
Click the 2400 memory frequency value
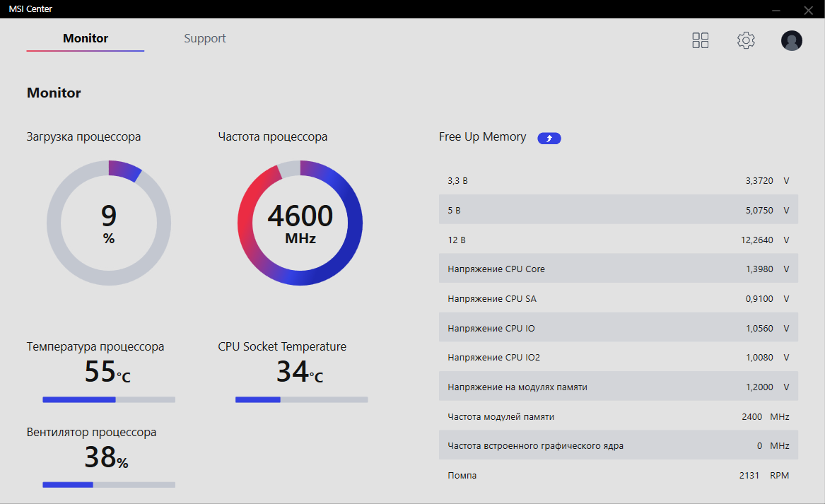(752, 416)
